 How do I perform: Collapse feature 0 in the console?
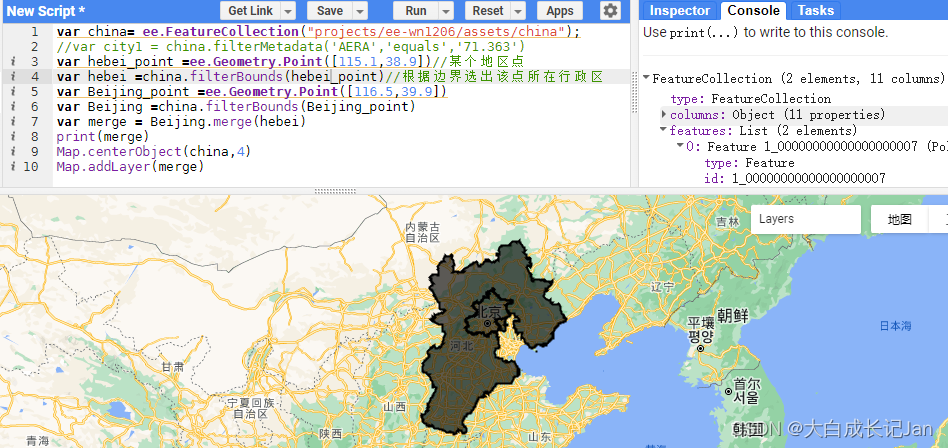pyautogui.click(x=681, y=146)
